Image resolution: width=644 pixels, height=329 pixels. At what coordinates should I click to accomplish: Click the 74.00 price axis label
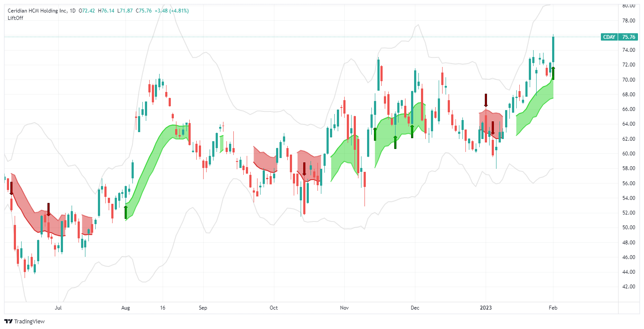point(628,50)
